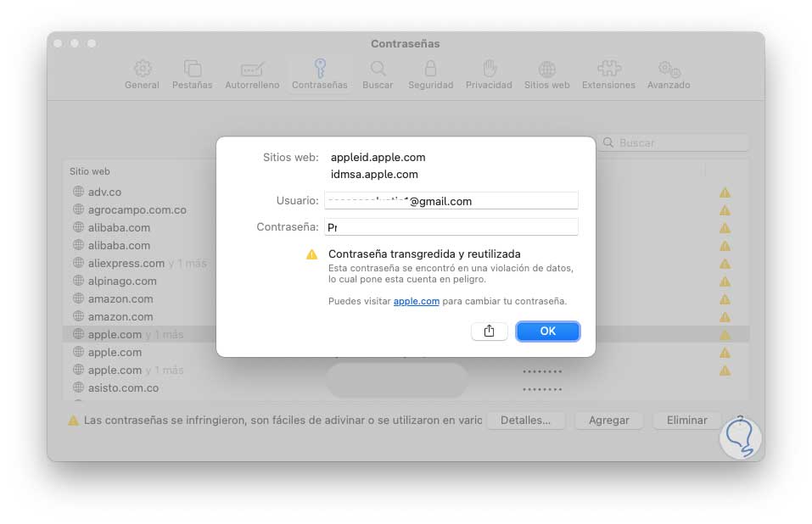
Task: Select the asisto.com.co row
Action: (406, 388)
